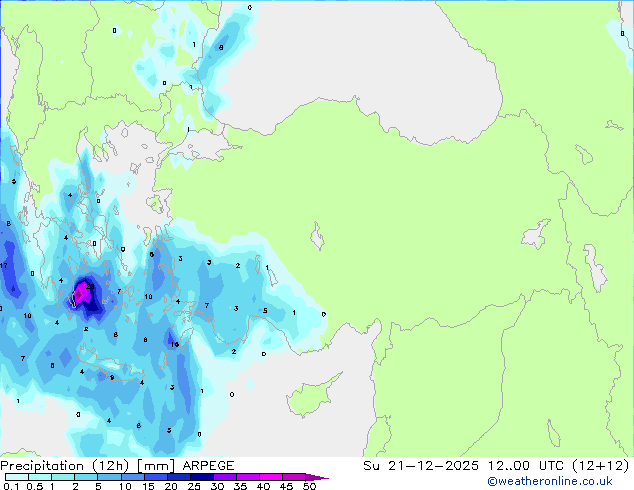Image resolution: width=634 pixels, height=490 pixels.
Task: Click the 2–5 mm legend color swatch
Action: click(86, 477)
